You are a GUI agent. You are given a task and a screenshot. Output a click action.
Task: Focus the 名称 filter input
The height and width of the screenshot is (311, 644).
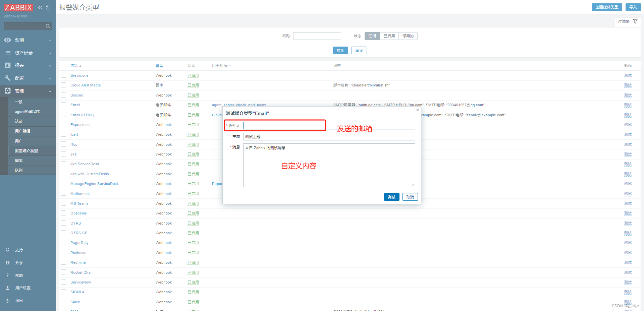click(317, 36)
